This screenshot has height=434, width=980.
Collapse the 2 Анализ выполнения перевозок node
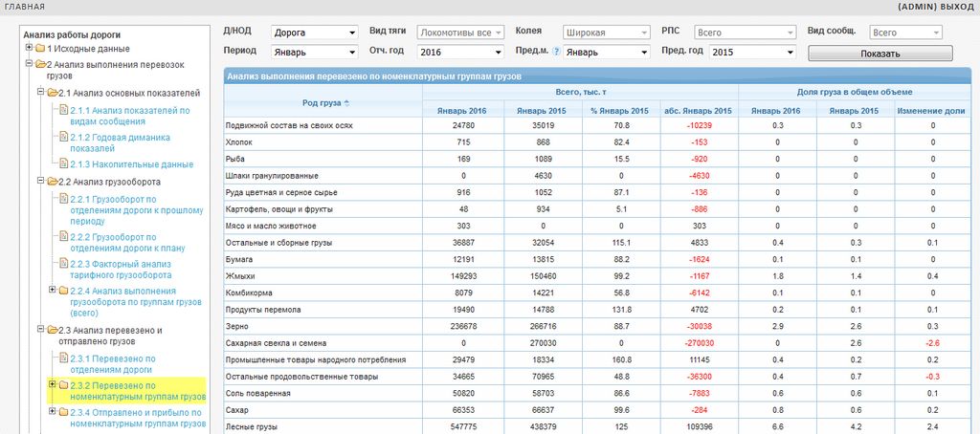(x=29, y=64)
